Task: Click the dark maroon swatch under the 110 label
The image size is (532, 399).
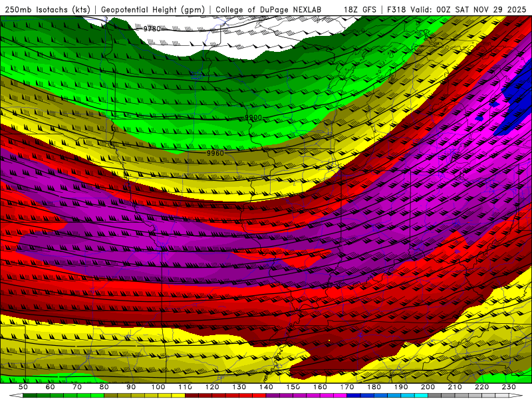Action: pos(192,395)
